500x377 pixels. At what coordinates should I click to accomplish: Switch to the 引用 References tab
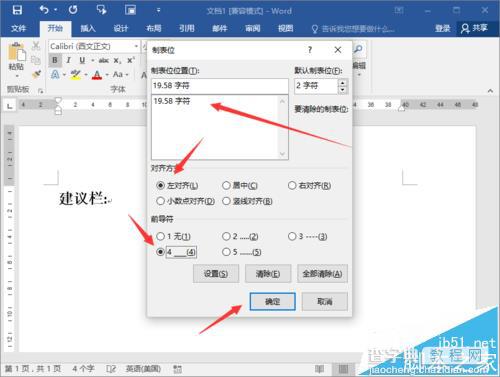(x=187, y=28)
